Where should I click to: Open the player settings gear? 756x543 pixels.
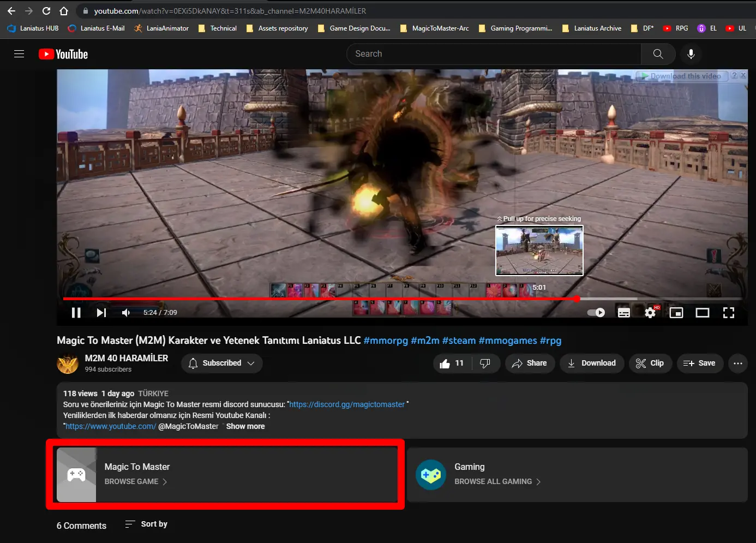click(x=650, y=313)
